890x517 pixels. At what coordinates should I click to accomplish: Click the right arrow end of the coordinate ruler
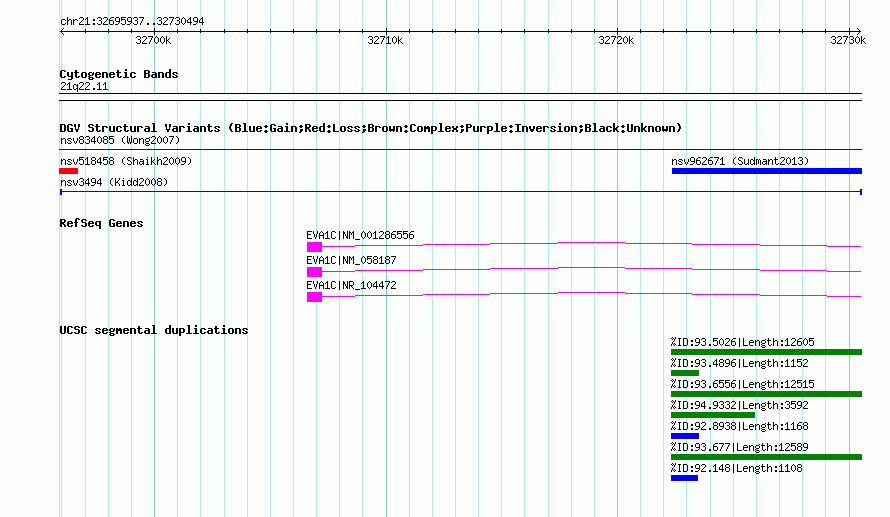click(x=858, y=32)
